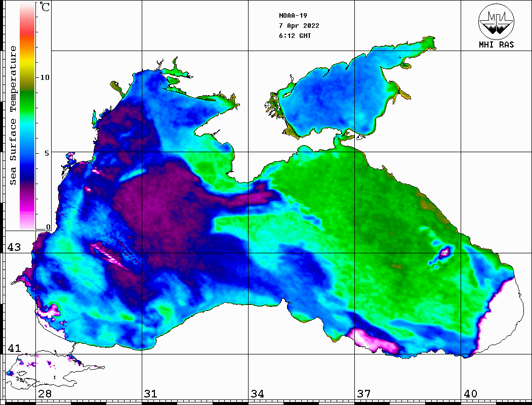This screenshot has height=405, width=532.
Task: Click the green band of the color scale
Action: [27, 102]
